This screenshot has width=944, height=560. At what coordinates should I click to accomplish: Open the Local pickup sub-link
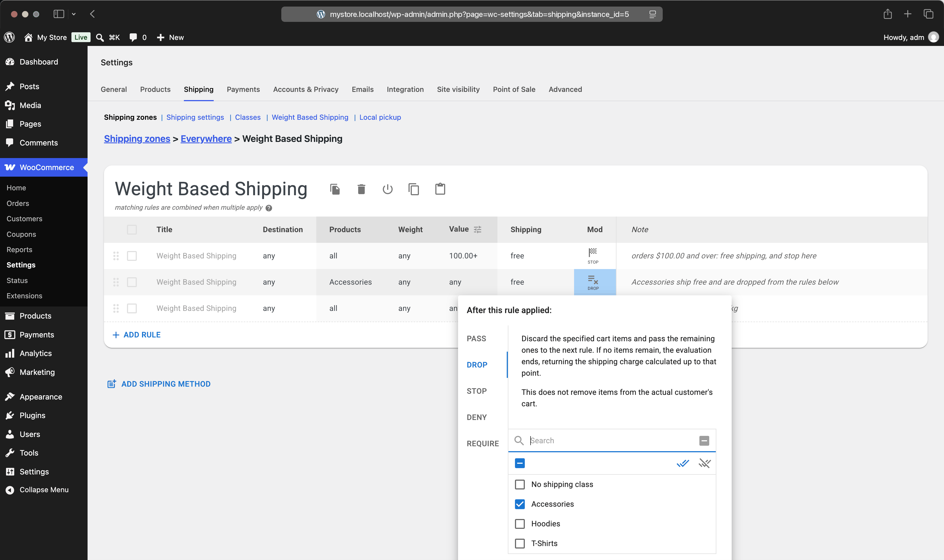pos(380,117)
